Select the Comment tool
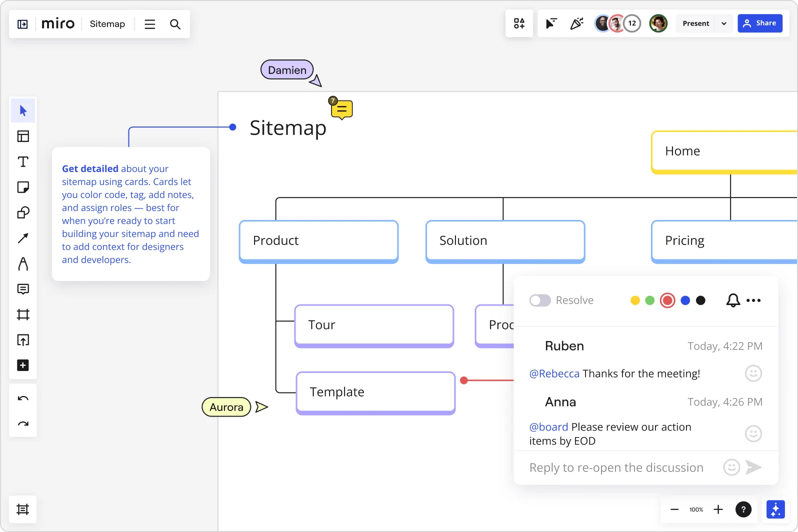 click(23, 289)
